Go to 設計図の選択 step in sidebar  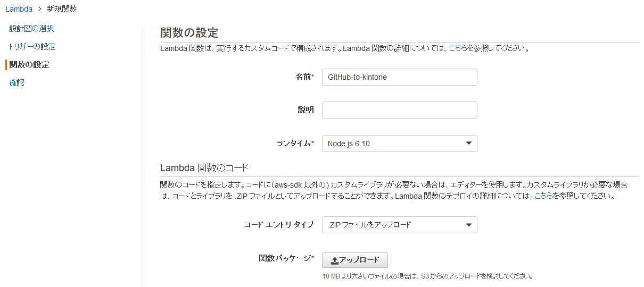tap(31, 29)
